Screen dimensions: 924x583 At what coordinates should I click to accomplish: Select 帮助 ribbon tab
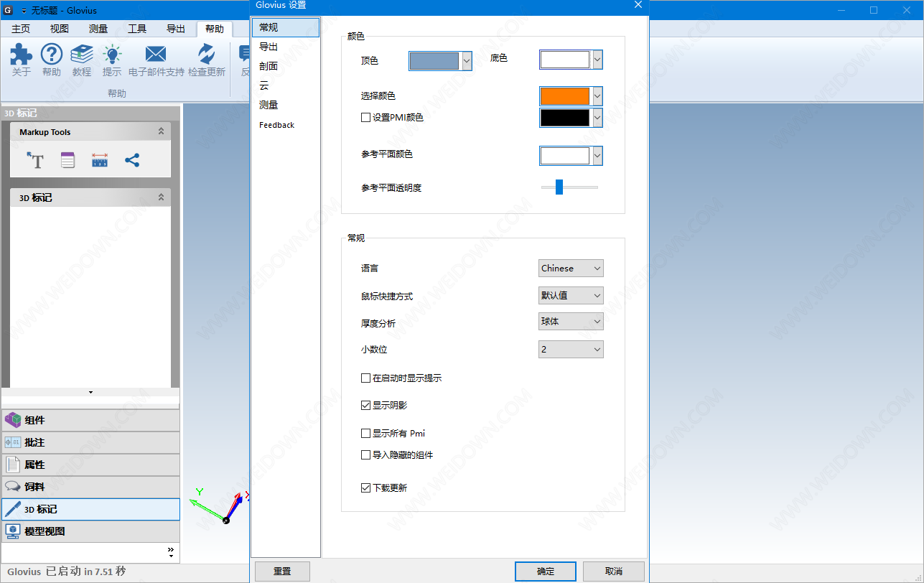[x=214, y=29]
